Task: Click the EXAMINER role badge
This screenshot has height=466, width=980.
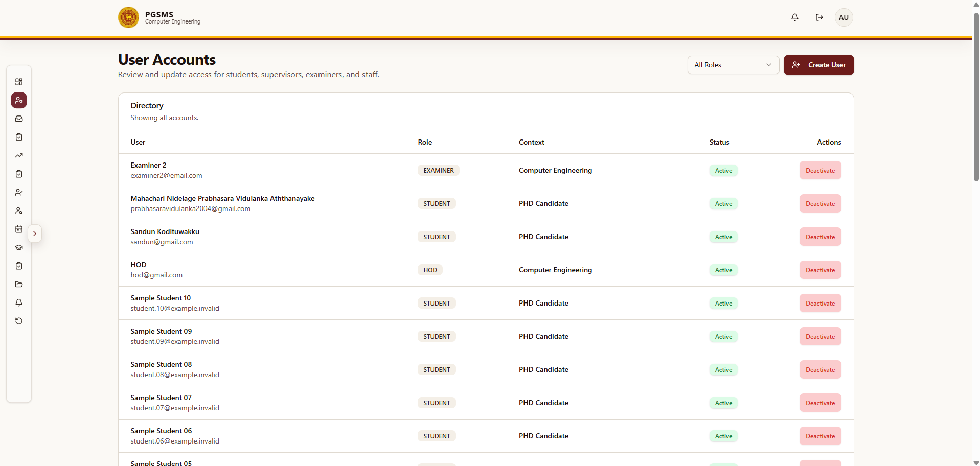Action: (439, 170)
